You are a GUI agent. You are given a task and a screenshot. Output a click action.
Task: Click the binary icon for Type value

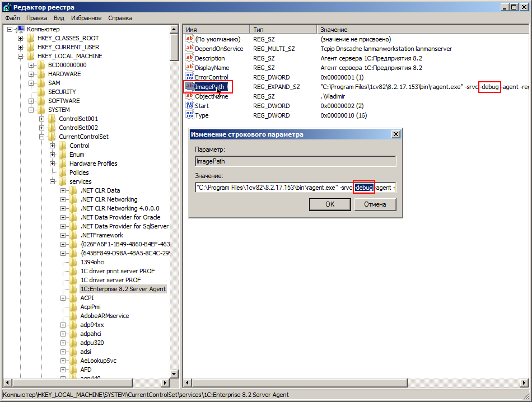click(x=190, y=115)
